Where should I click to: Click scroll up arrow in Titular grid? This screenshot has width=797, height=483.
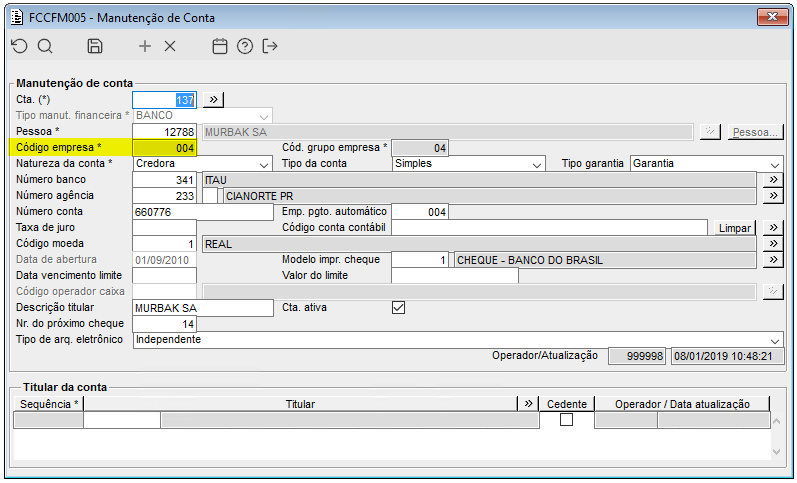[x=776, y=421]
